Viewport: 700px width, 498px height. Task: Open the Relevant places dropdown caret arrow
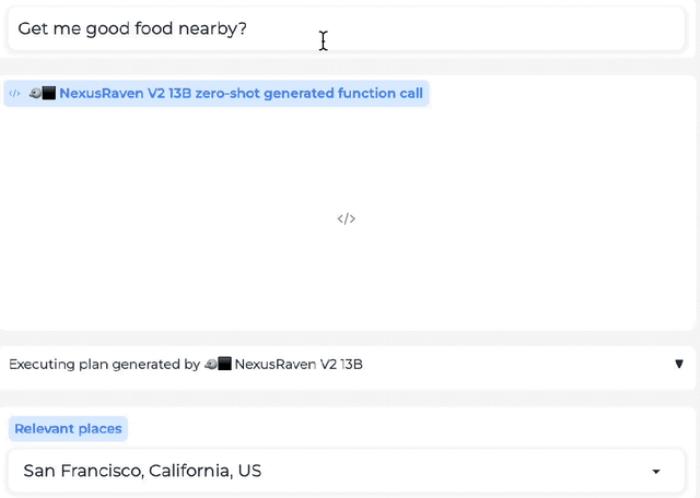pos(656,471)
